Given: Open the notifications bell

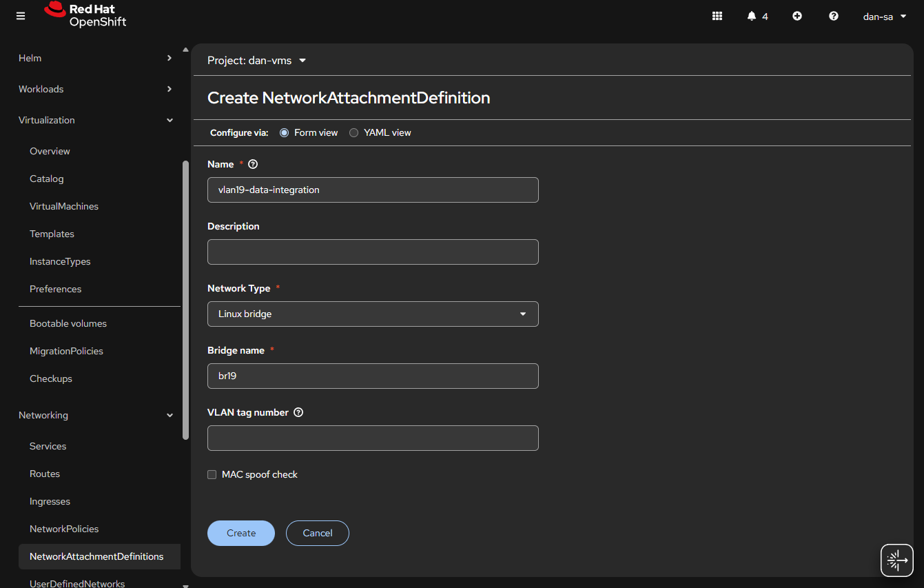Looking at the screenshot, I should (752, 16).
